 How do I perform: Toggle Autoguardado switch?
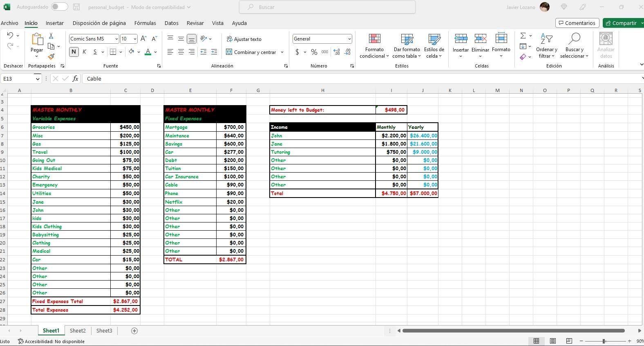click(x=60, y=7)
